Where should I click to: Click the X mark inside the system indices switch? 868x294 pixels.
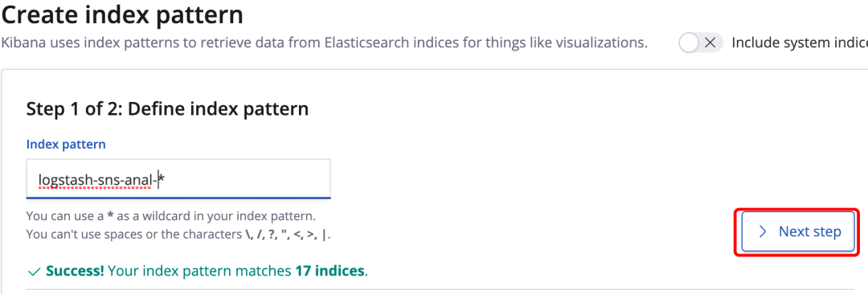pyautogui.click(x=710, y=43)
